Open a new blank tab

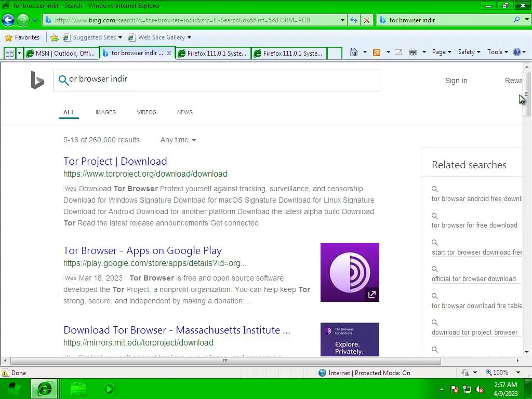pyautogui.click(x=335, y=54)
